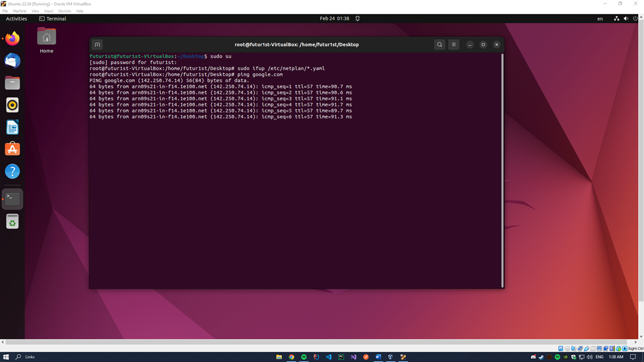Open the Windows notification center icon
Image resolution: width=644 pixels, height=362 pixels.
pos(633,357)
